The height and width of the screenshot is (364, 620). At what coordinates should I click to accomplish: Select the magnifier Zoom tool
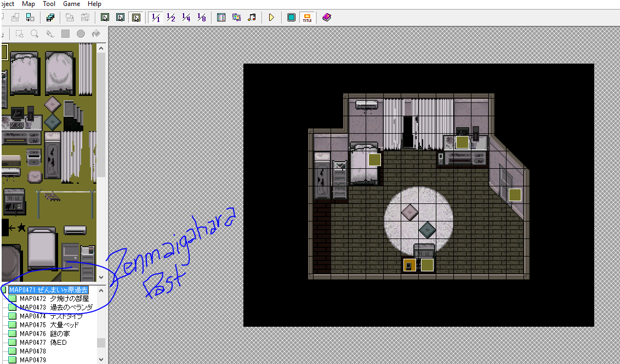(35, 34)
